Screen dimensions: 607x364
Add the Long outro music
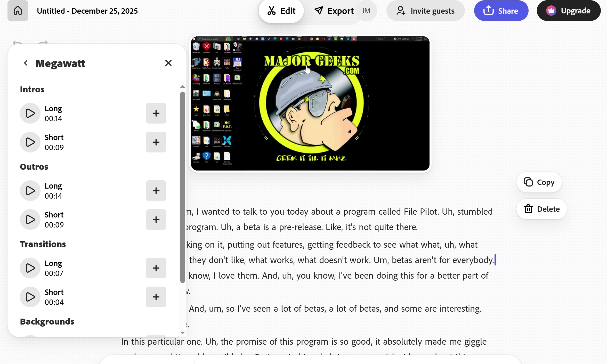[156, 191]
